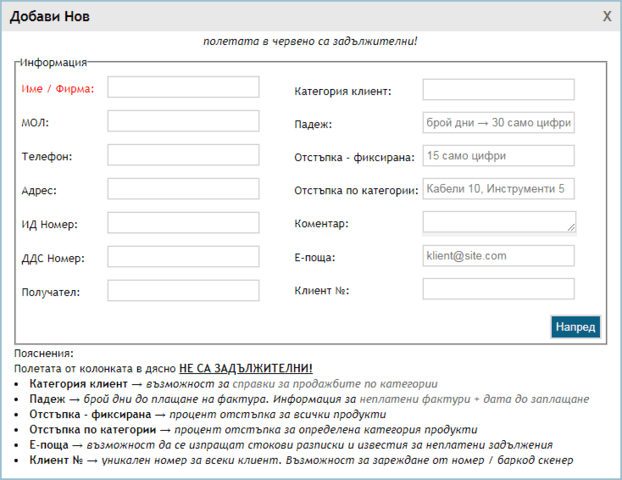Focus the Падеж field with days placeholder
622x480 pixels.
tap(498, 123)
